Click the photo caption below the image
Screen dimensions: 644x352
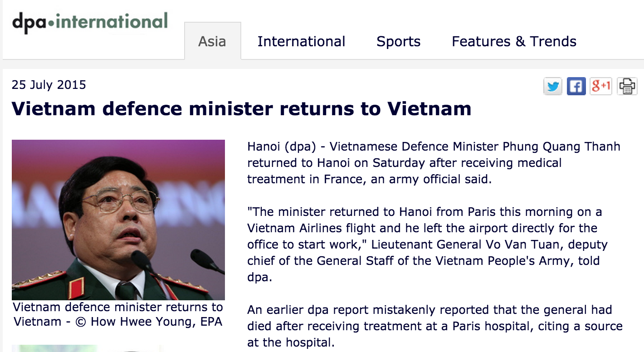[118, 314]
